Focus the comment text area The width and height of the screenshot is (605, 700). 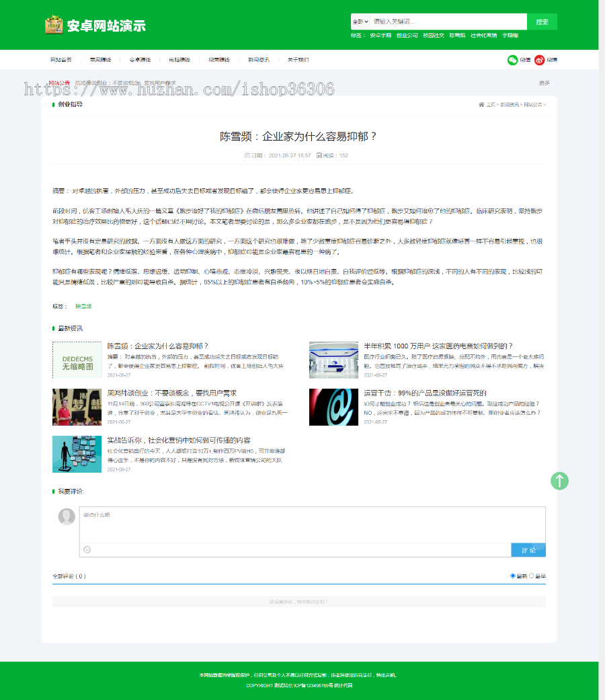(x=312, y=524)
